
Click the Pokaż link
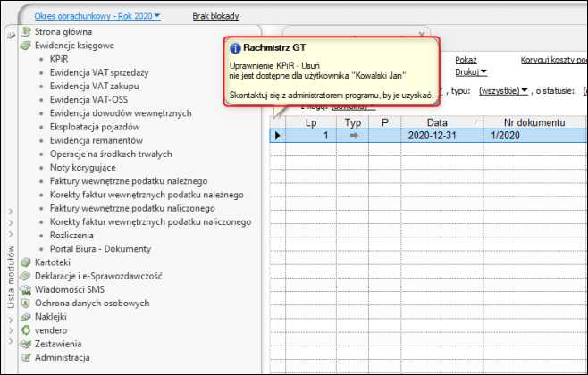click(466, 60)
